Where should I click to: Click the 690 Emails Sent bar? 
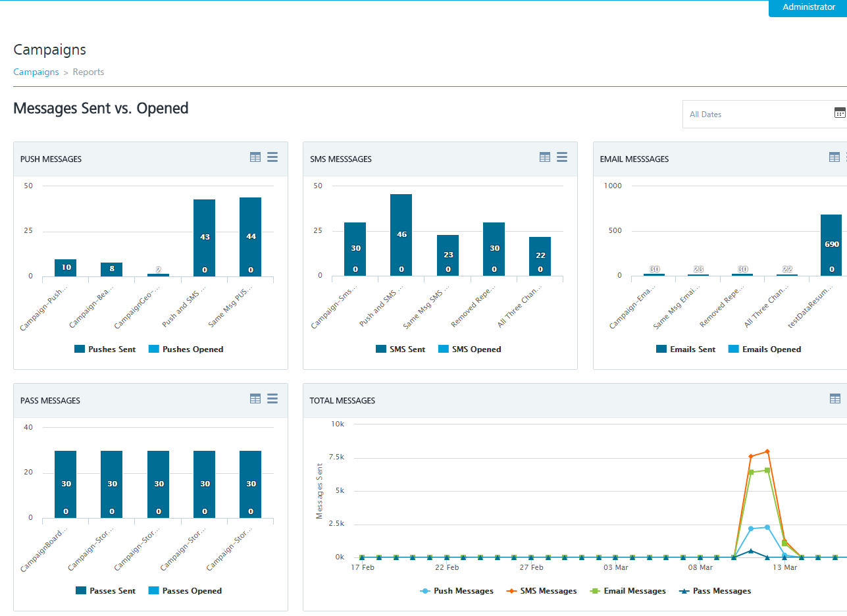[x=831, y=245]
